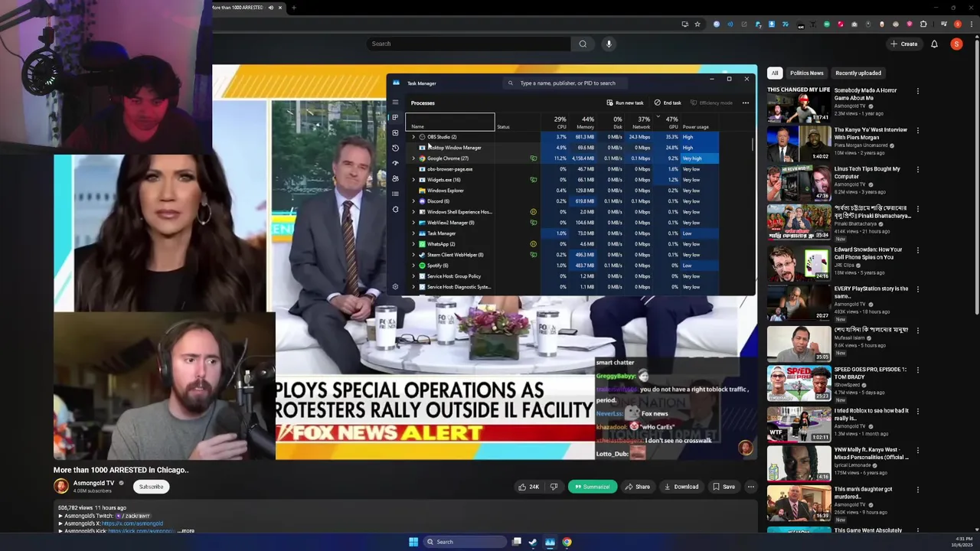Viewport: 980px width, 551px height.
Task: Expand Google Chrome process group
Action: [413, 158]
